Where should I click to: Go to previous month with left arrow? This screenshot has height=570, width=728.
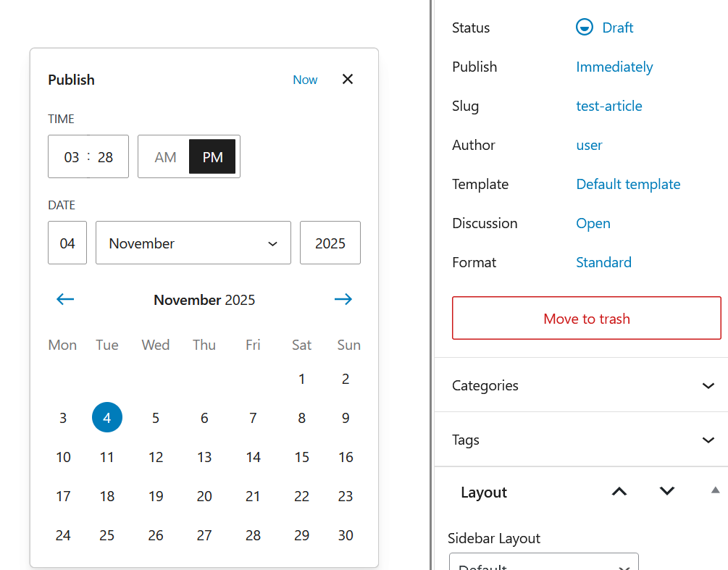(65, 299)
